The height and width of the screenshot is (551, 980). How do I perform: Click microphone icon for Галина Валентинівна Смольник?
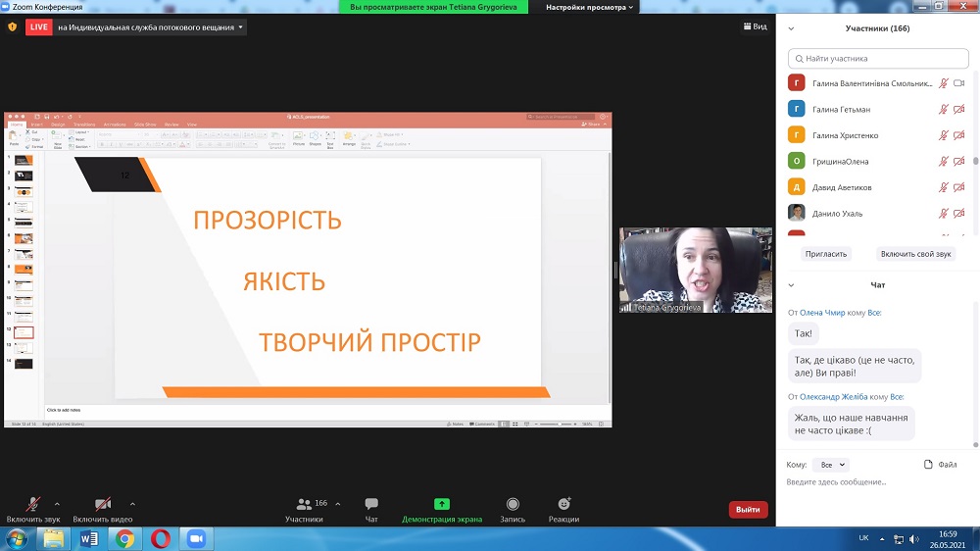click(x=943, y=83)
